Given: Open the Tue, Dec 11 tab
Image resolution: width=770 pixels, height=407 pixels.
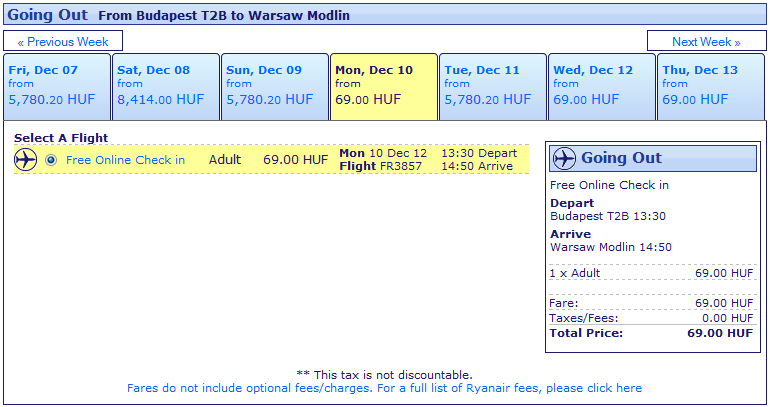Looking at the screenshot, I should (493, 86).
